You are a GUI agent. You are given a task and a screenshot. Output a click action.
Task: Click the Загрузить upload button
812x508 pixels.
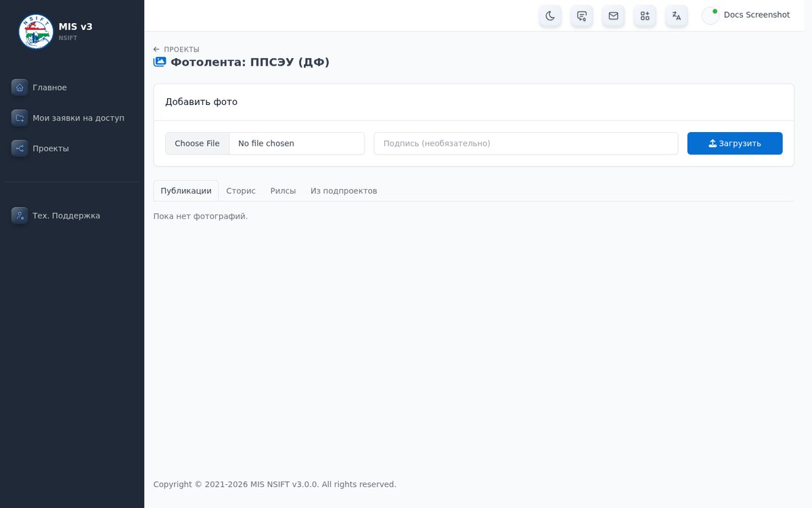pos(735,144)
